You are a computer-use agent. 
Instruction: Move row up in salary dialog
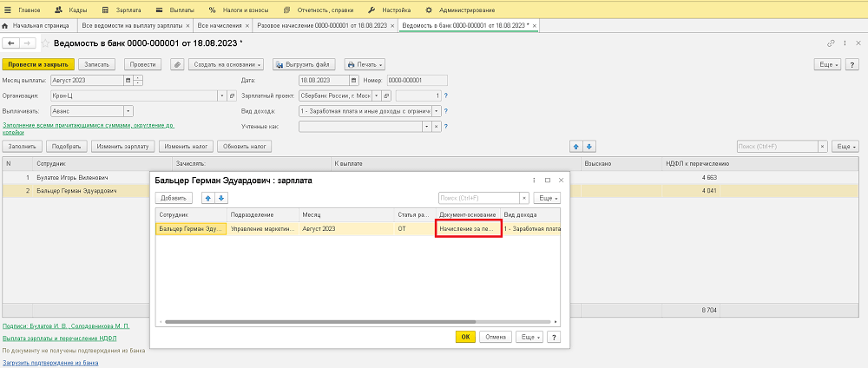click(x=208, y=198)
